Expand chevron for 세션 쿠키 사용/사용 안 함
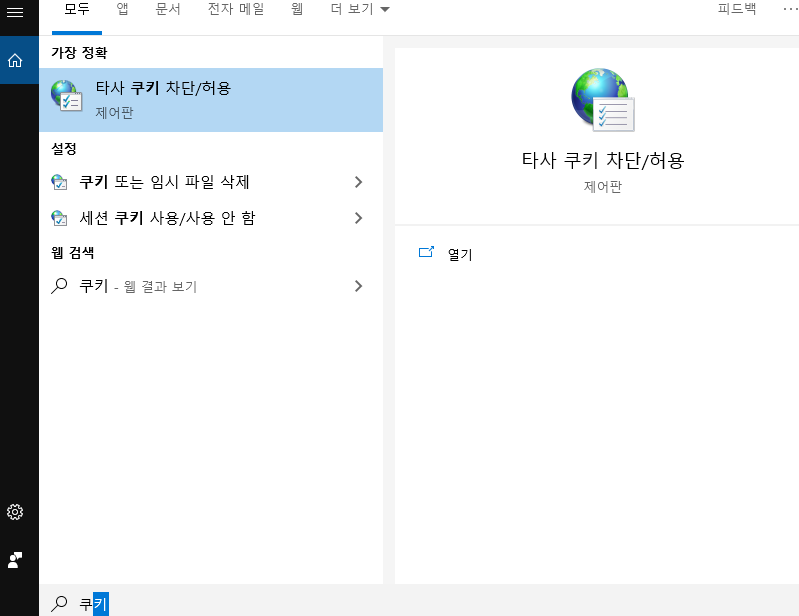The image size is (799, 616). click(358, 218)
